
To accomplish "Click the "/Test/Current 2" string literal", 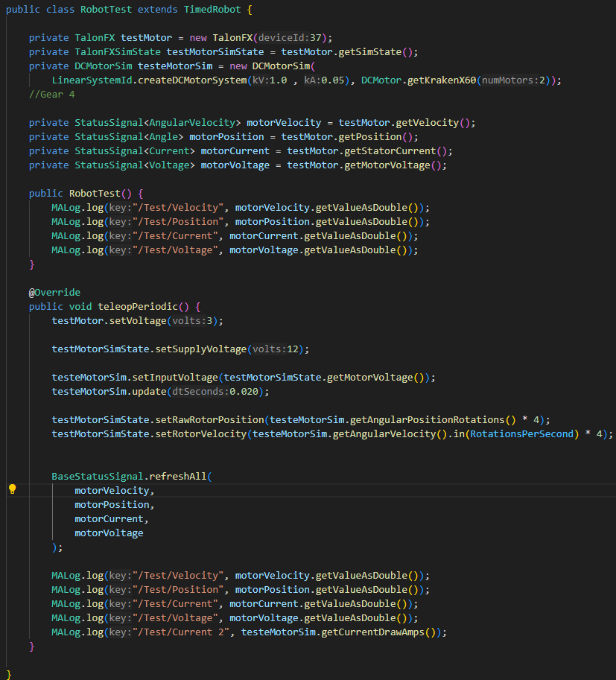I will click(x=181, y=632).
